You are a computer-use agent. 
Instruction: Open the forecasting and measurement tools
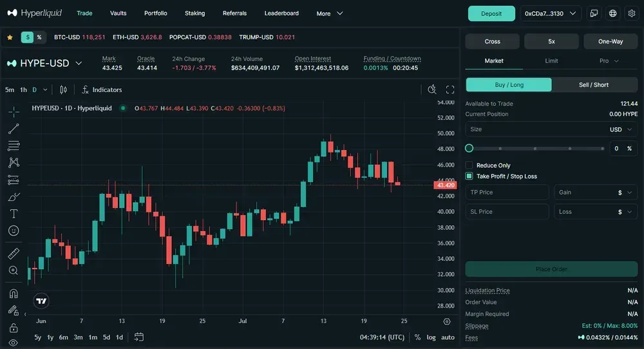pos(14,180)
